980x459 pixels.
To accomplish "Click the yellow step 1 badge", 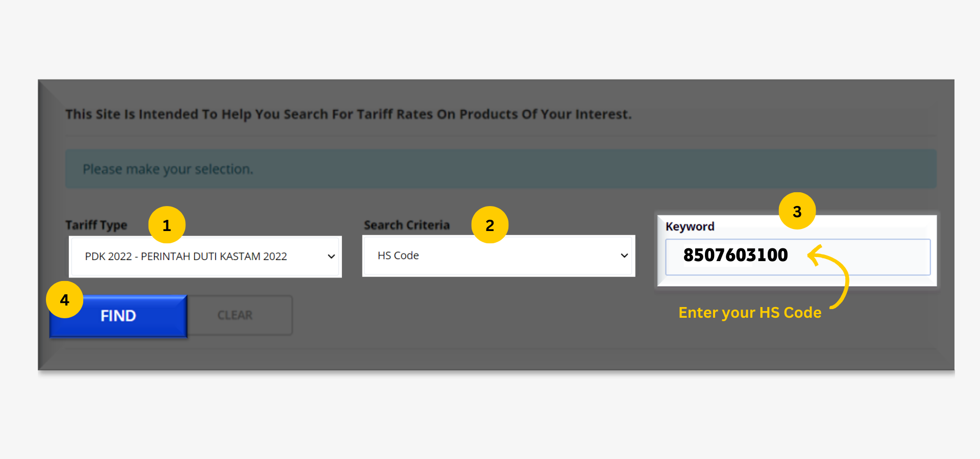I will point(167,225).
